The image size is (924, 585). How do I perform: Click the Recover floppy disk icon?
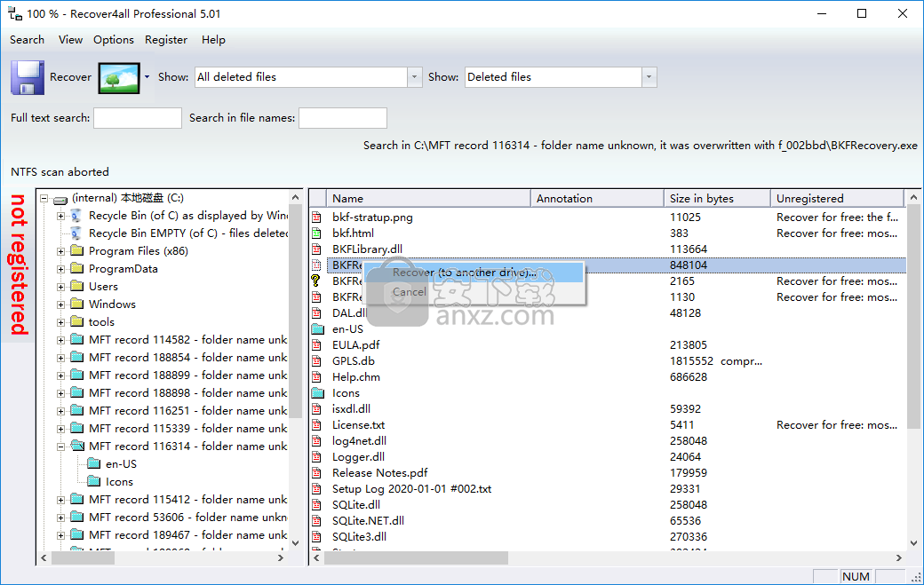coord(28,77)
